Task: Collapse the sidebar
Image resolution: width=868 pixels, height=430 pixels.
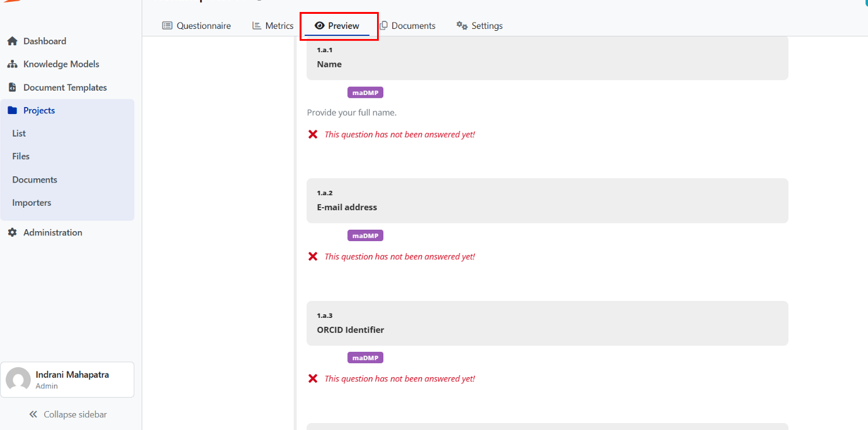Action: (x=68, y=414)
